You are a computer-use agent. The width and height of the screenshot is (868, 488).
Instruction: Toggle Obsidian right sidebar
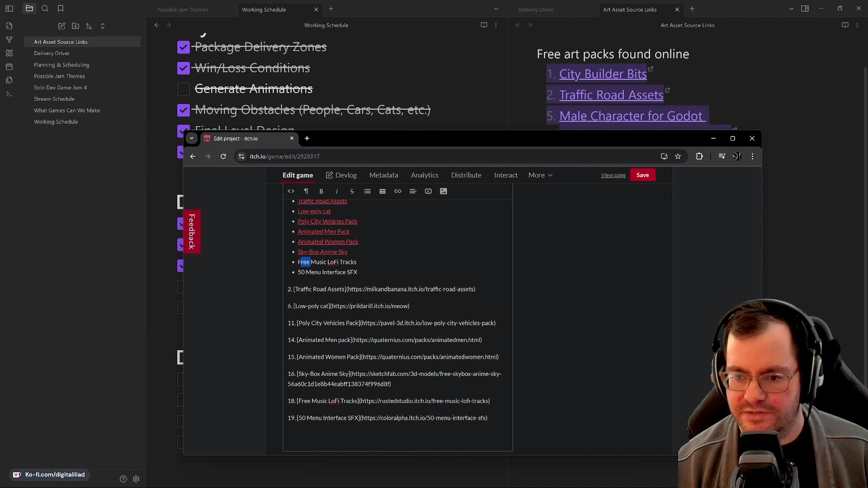click(805, 9)
